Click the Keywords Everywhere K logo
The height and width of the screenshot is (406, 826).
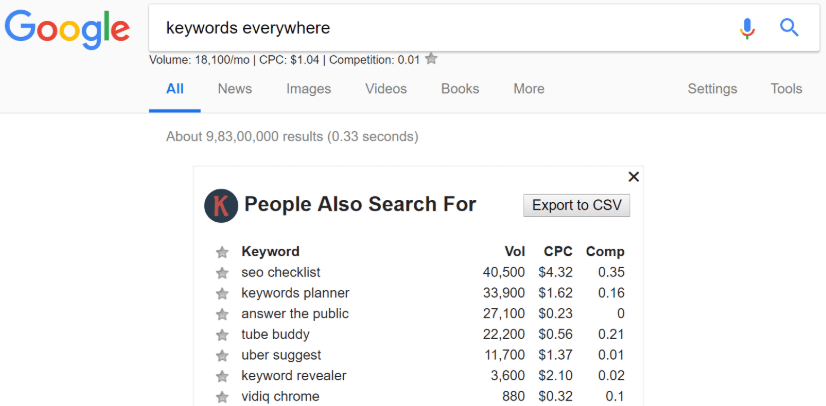pos(221,205)
